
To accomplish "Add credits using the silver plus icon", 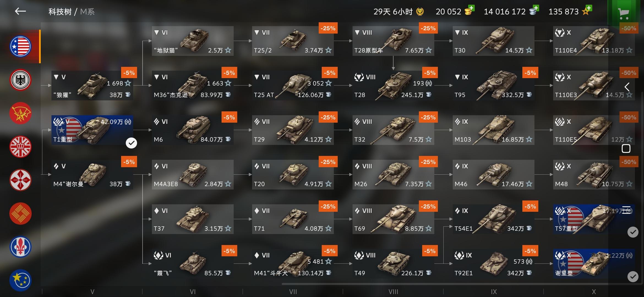I will point(534,11).
